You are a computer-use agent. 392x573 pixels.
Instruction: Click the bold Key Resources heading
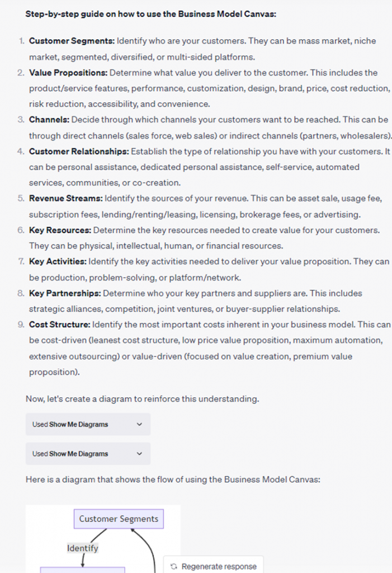(60, 230)
